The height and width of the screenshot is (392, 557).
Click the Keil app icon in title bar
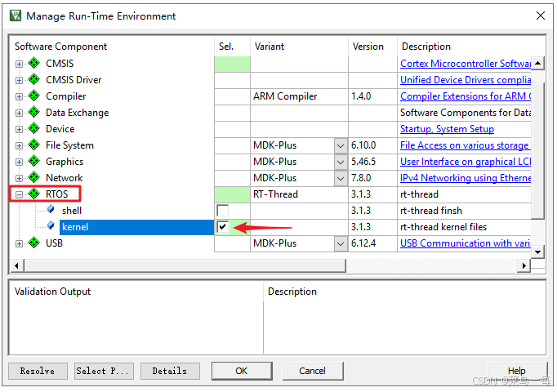pos(16,16)
